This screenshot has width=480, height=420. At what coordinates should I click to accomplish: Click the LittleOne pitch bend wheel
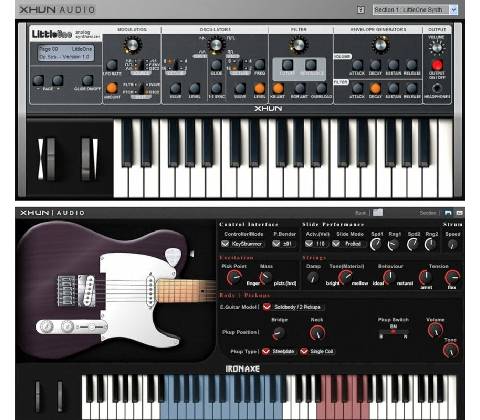click(x=51, y=159)
